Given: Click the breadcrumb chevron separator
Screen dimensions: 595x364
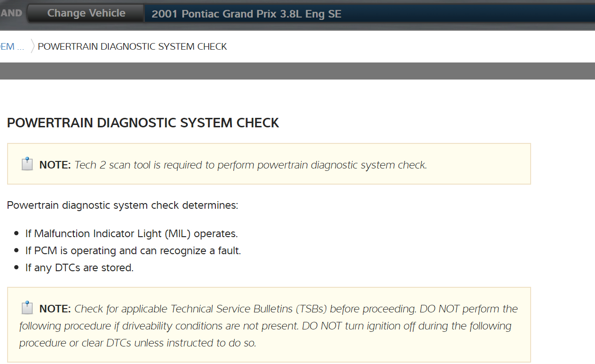Looking at the screenshot, I should (x=33, y=46).
